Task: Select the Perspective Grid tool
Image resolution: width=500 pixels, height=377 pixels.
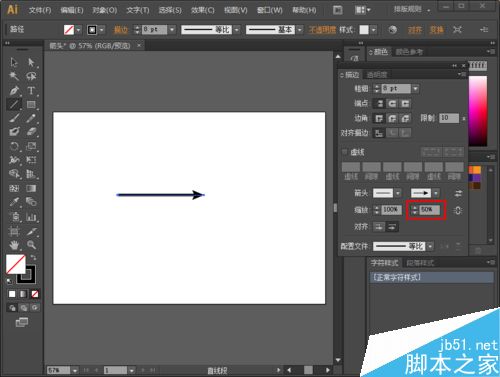Action: pos(31,174)
